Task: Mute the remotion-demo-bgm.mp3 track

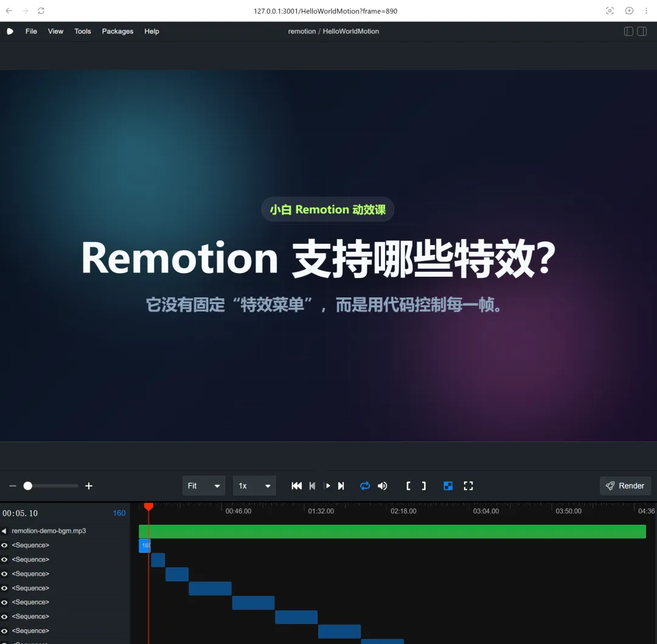Action: [x=4, y=531]
